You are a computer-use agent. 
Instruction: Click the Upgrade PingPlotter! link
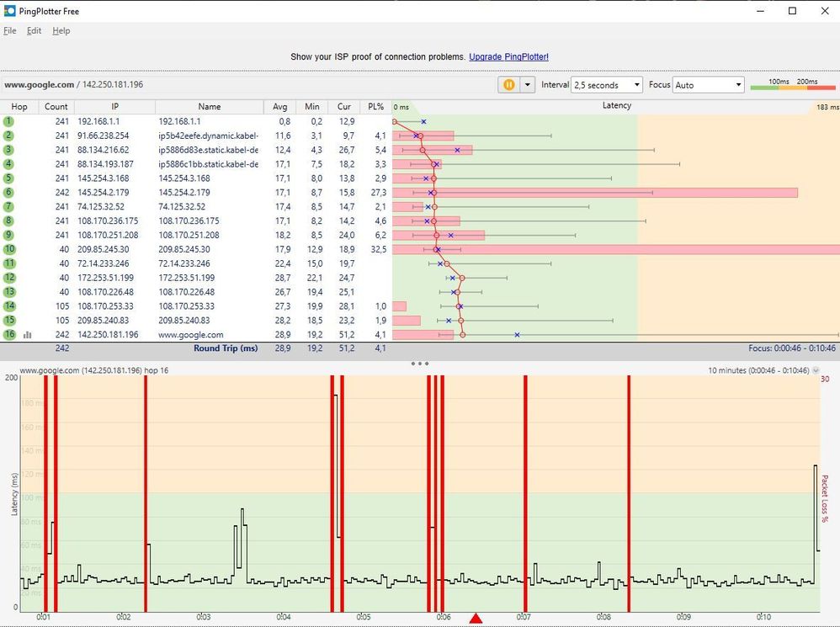tap(508, 56)
